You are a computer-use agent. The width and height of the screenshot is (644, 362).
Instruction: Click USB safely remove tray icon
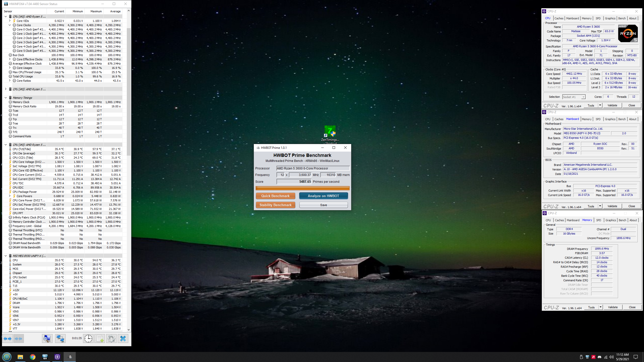(x=581, y=357)
